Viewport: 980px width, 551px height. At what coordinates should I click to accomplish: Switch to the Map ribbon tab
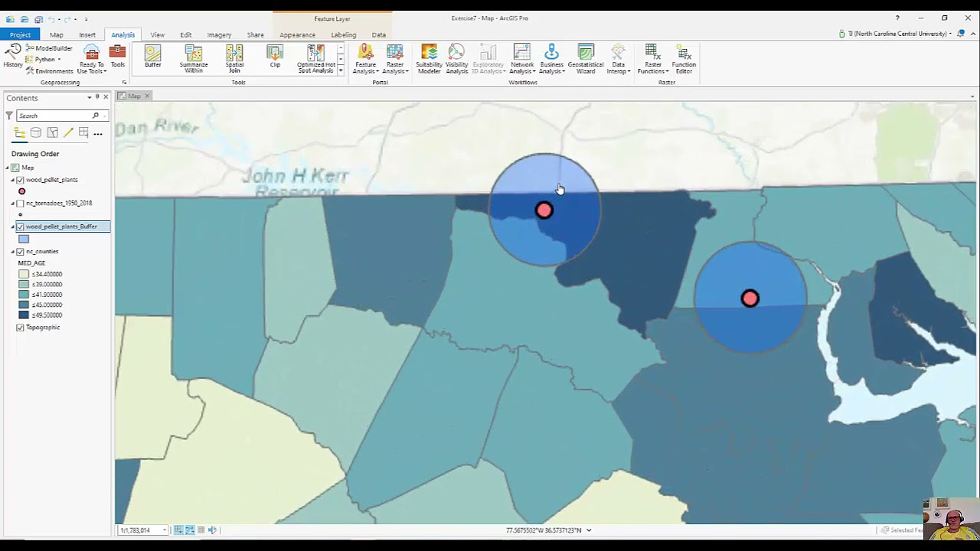(57, 34)
